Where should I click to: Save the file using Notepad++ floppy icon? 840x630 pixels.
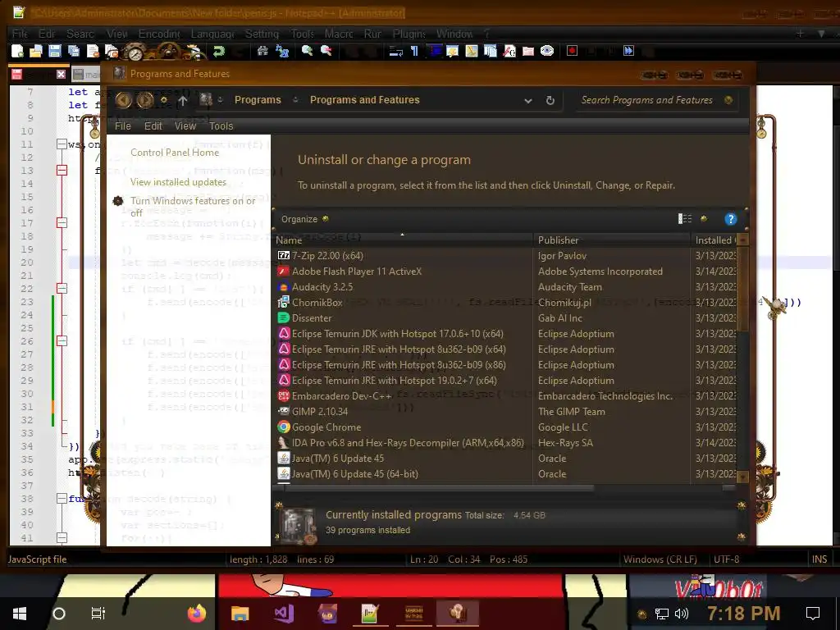coord(55,51)
